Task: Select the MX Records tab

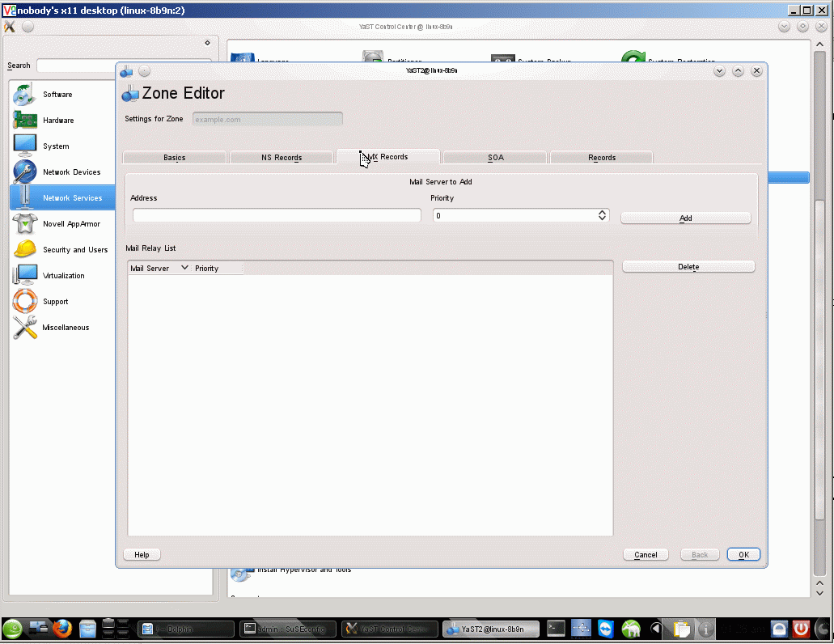Action: [x=387, y=157]
